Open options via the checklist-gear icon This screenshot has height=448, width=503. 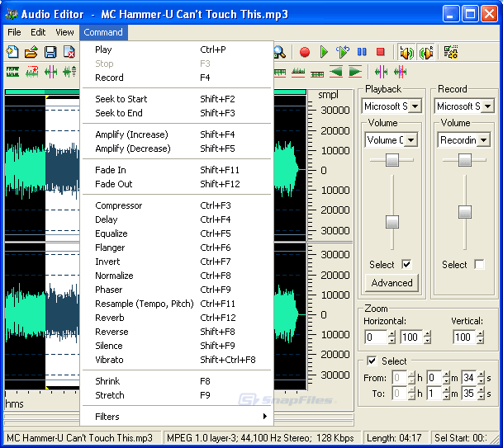tap(451, 52)
